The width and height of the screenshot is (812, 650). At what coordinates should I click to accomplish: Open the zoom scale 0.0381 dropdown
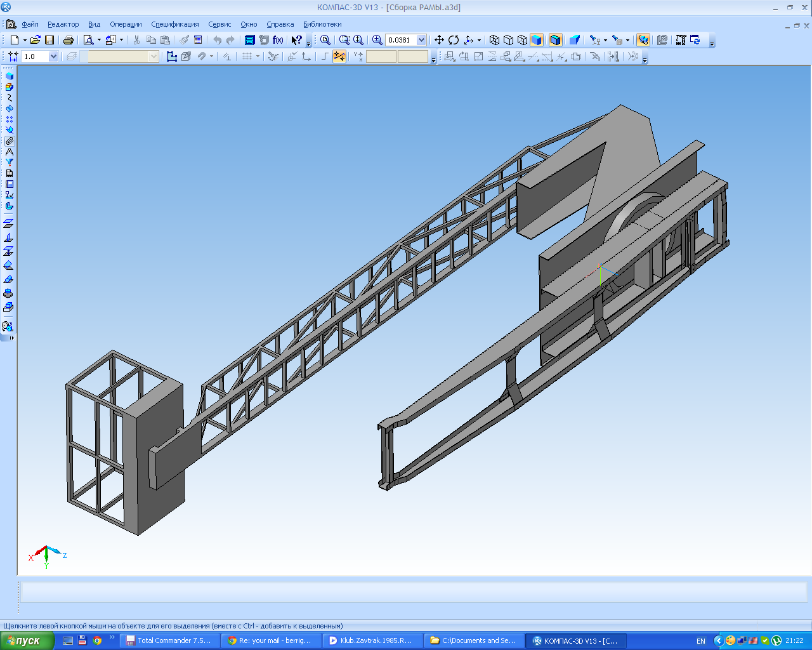coord(421,40)
